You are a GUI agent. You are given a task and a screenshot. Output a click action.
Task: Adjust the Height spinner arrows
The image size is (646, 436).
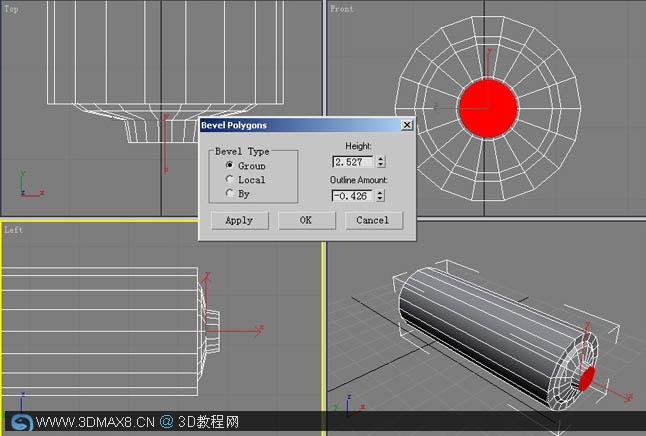(x=381, y=162)
